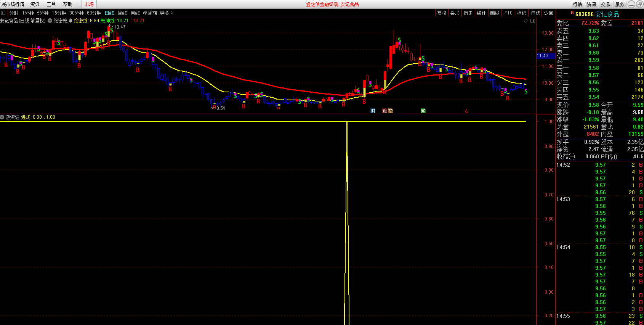Click the 买一 bid price 9.58
Screen dimensions: 644x325
pyautogui.click(x=593, y=68)
